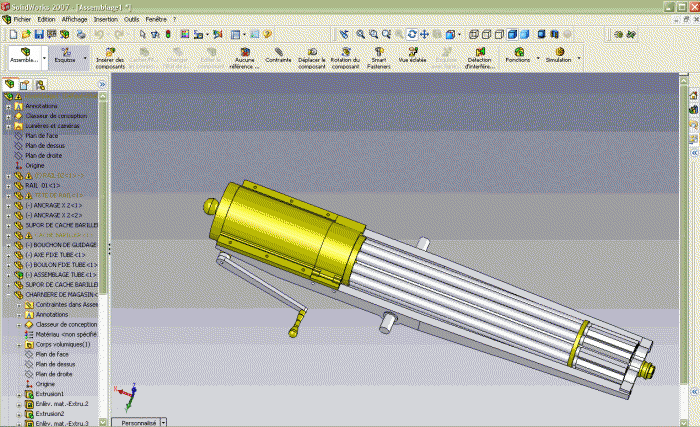
Task: Enable Shaded With Edges display mode
Action: point(512,34)
